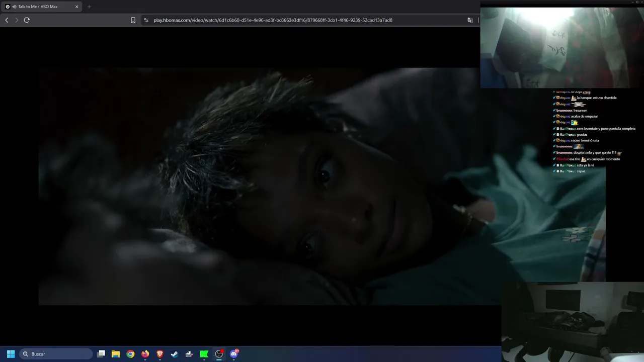Click the Buscar taskbar search box

[x=56, y=354]
